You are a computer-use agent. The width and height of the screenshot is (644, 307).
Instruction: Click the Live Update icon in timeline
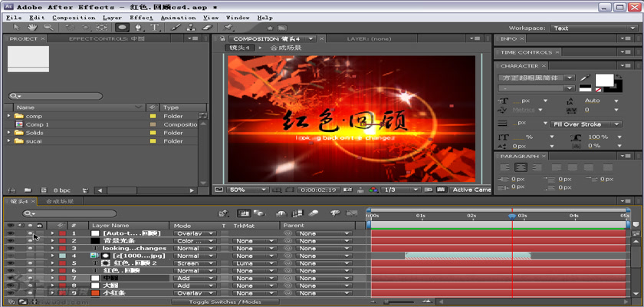point(243,213)
